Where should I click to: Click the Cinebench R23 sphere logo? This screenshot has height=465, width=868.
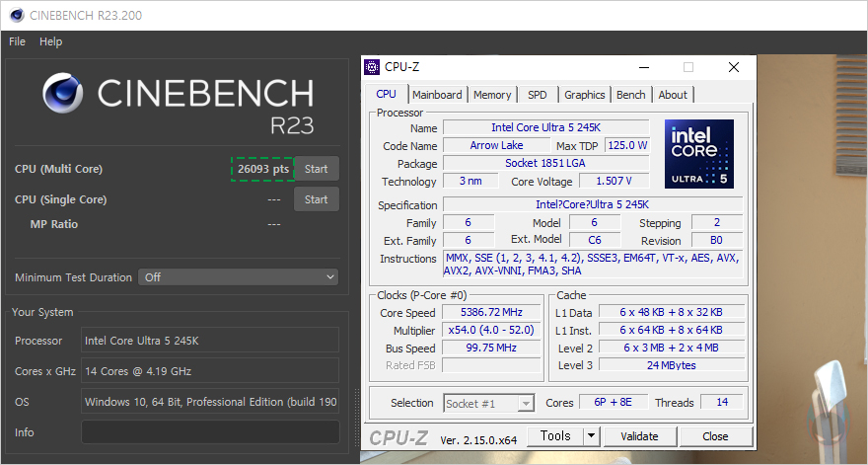pyautogui.click(x=62, y=93)
